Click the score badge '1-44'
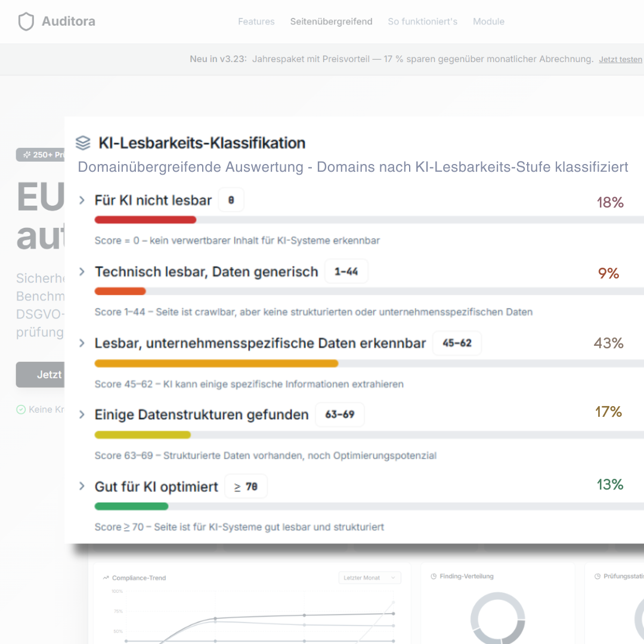The image size is (644, 644). 346,271
